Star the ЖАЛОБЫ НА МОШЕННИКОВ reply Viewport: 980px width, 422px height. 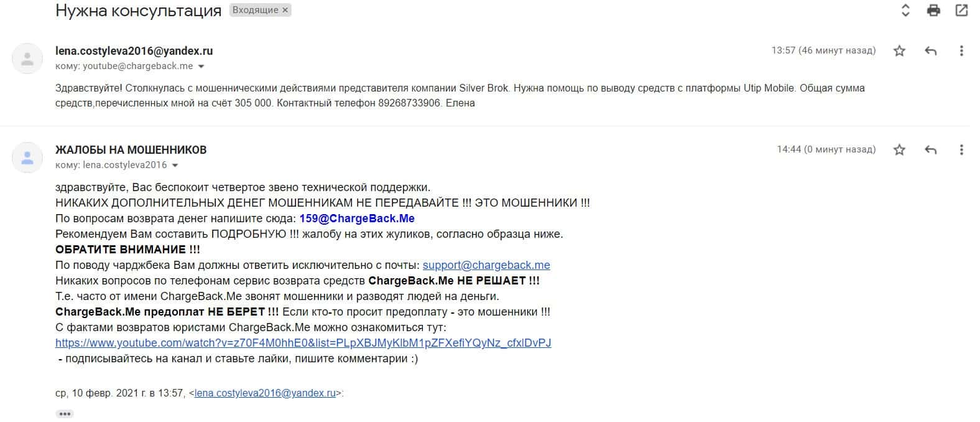click(899, 149)
